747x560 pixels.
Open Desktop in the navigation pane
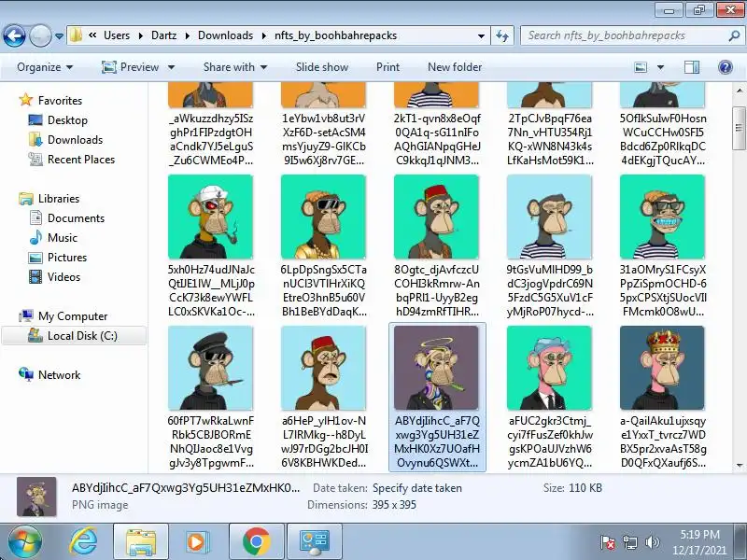(67, 120)
